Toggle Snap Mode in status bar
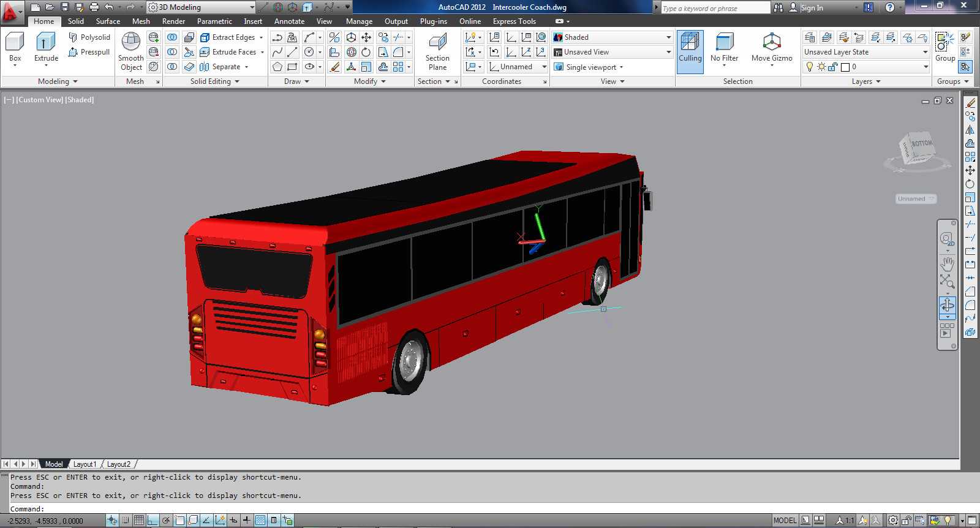Viewport: 980px width, 528px height. [126, 521]
